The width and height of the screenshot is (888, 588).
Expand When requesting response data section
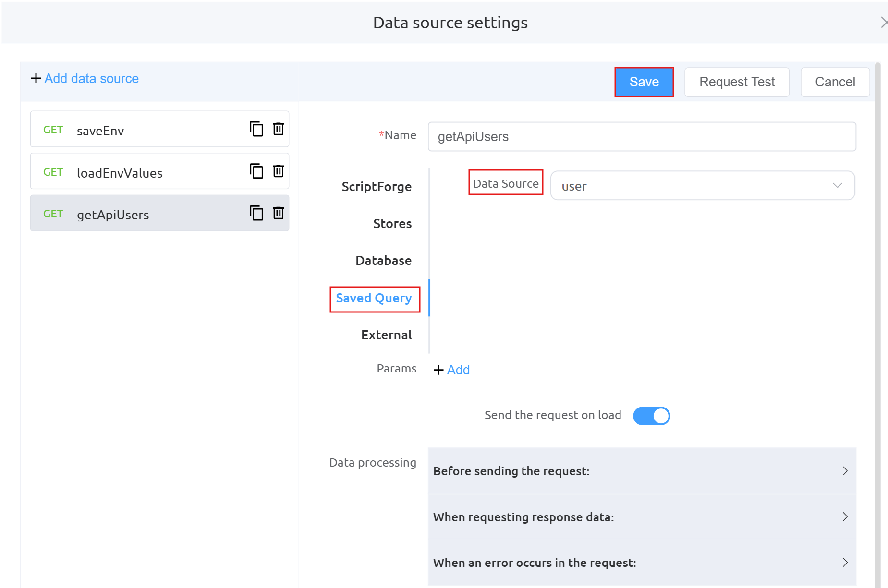[x=642, y=517]
